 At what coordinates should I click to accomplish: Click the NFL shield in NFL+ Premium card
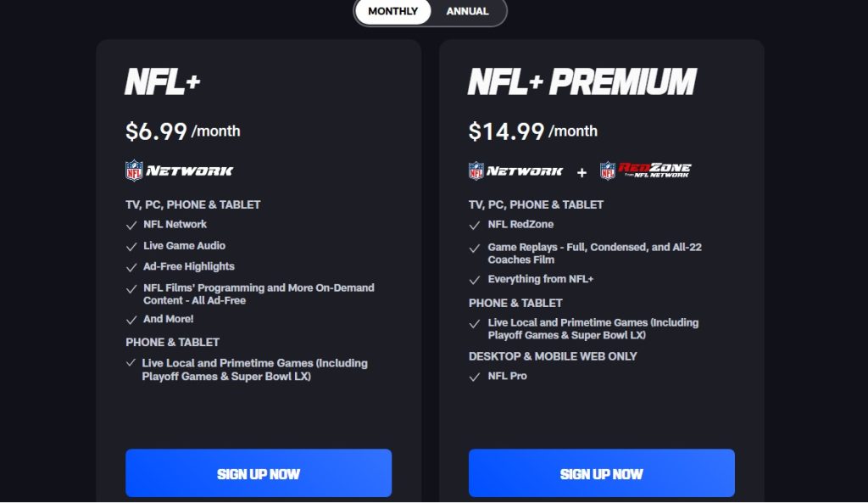475,169
